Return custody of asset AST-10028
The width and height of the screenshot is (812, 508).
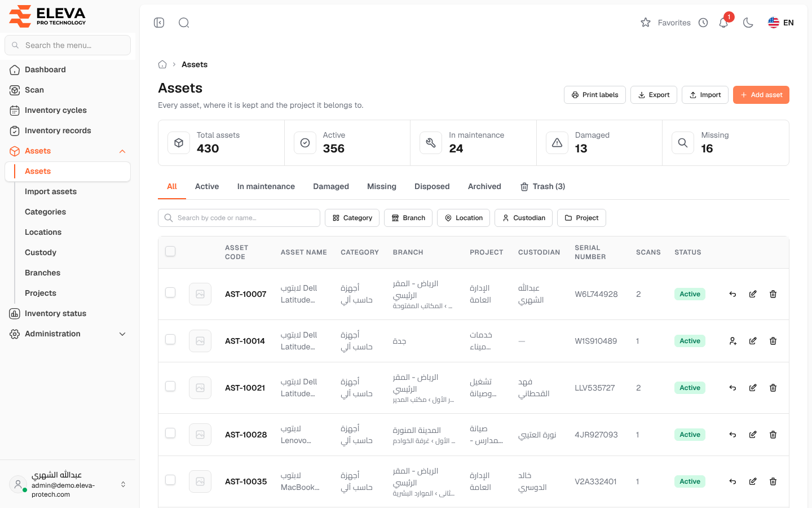[732, 435]
